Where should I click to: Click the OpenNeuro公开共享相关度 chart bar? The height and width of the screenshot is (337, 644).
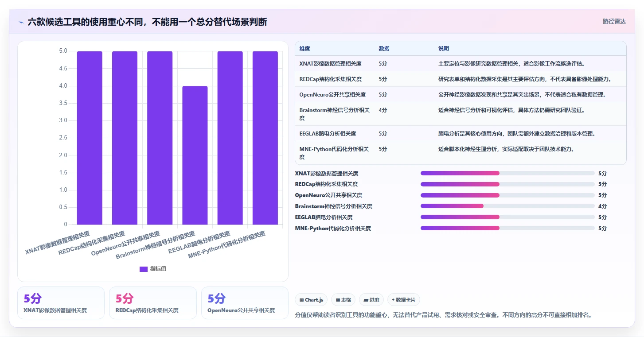(160, 138)
